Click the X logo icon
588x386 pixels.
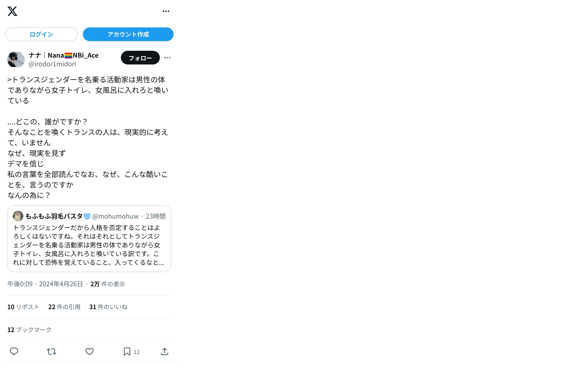(x=12, y=11)
